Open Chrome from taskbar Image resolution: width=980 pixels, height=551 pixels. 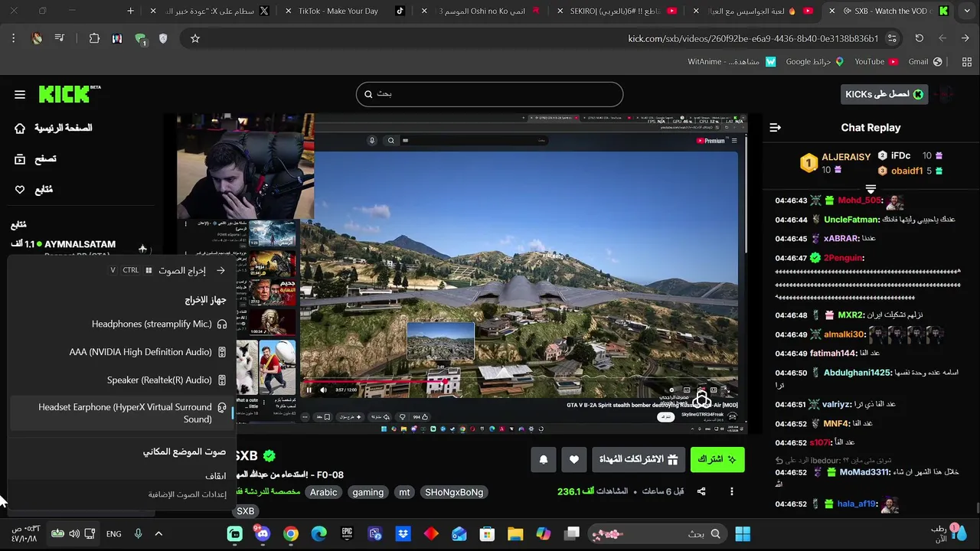pyautogui.click(x=290, y=533)
